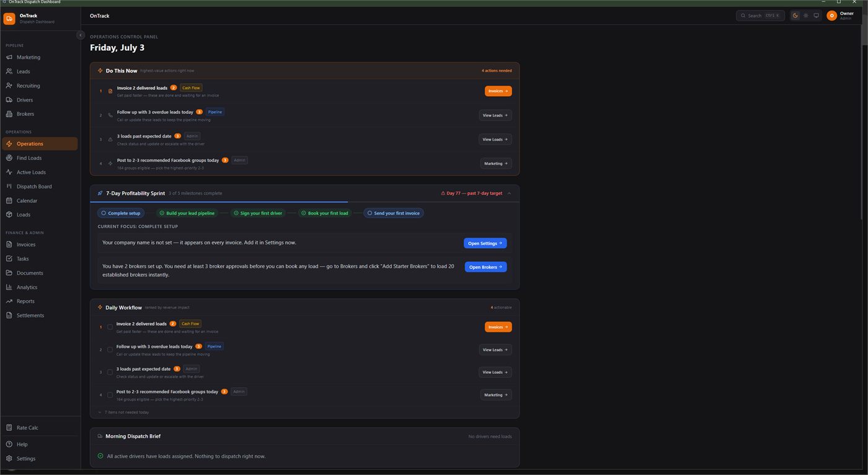Click View Leads button in Daily Workflow
Image resolution: width=868 pixels, height=475 pixels.
pyautogui.click(x=495, y=350)
